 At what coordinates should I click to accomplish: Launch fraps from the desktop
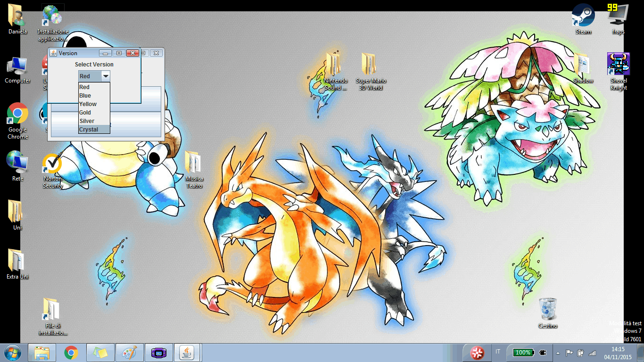[x=618, y=19]
